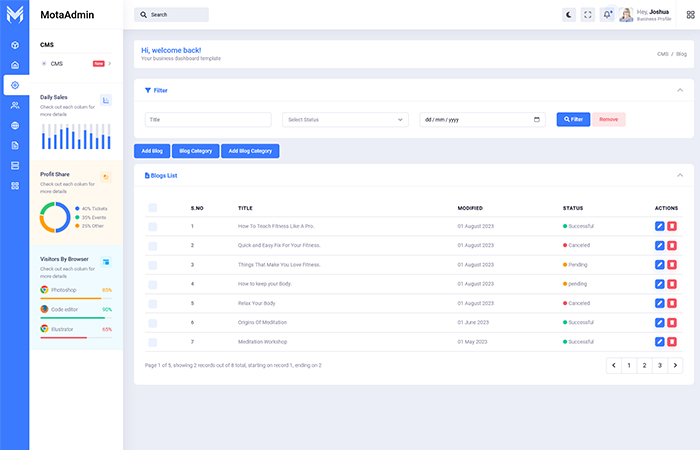Collapse the Filter panel using its chevron
This screenshot has height=450, width=700.
tap(680, 90)
